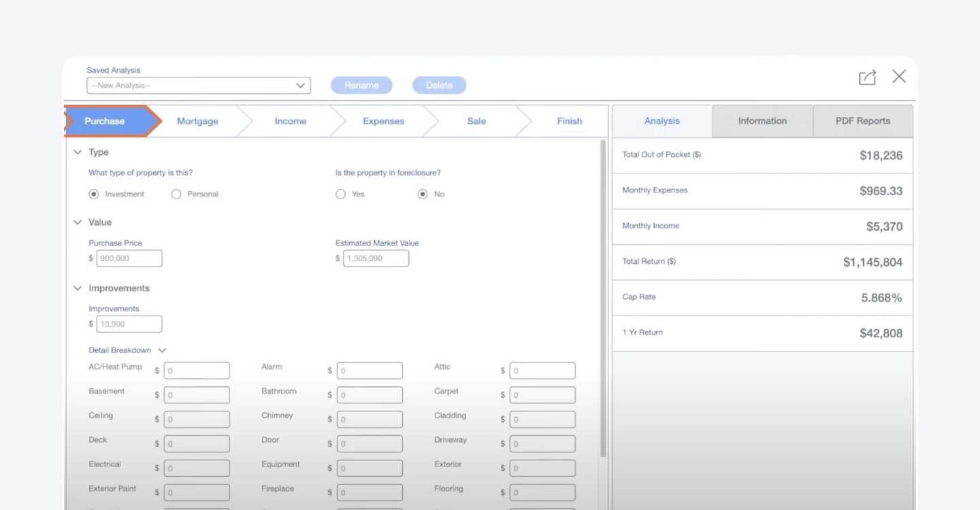Collapse the Type section
The width and height of the screenshot is (980, 510).
pos(78,152)
